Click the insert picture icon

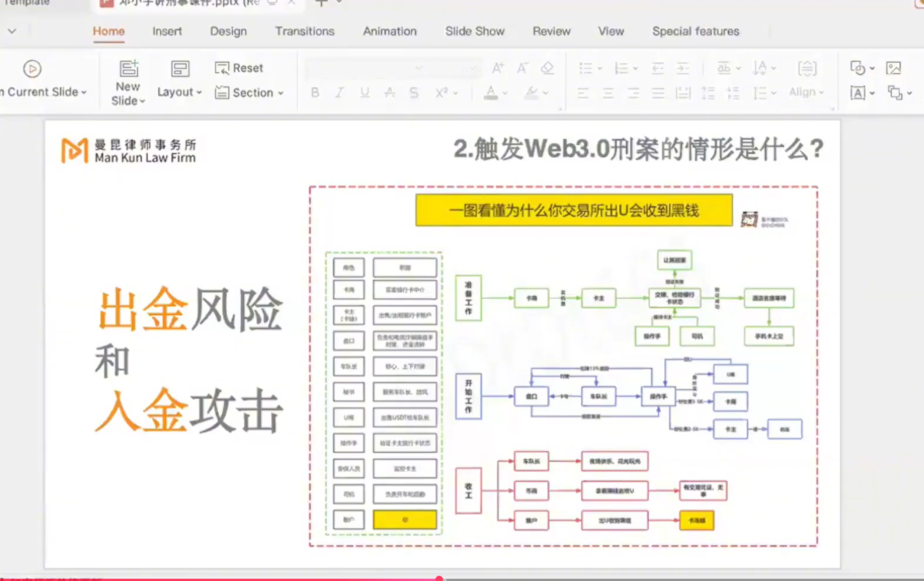893,68
